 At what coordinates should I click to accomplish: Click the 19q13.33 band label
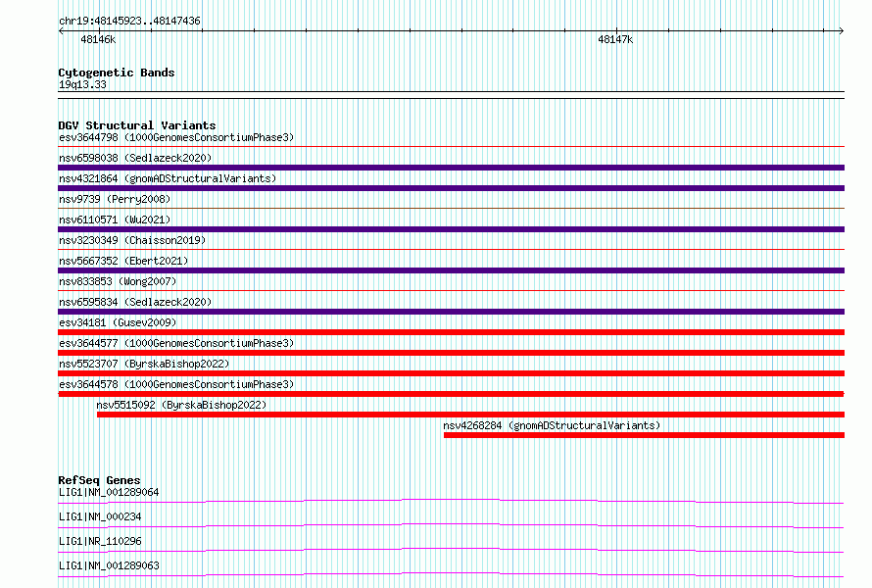click(82, 84)
